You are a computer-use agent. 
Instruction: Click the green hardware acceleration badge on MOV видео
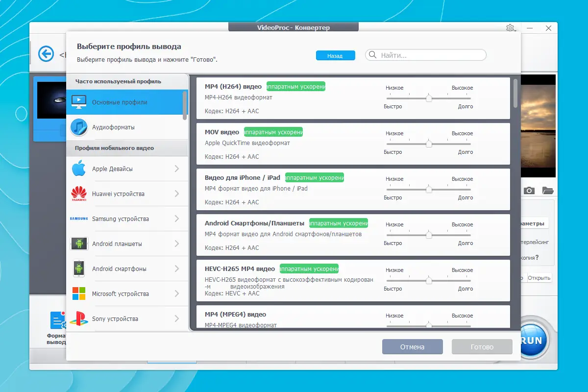pos(273,132)
